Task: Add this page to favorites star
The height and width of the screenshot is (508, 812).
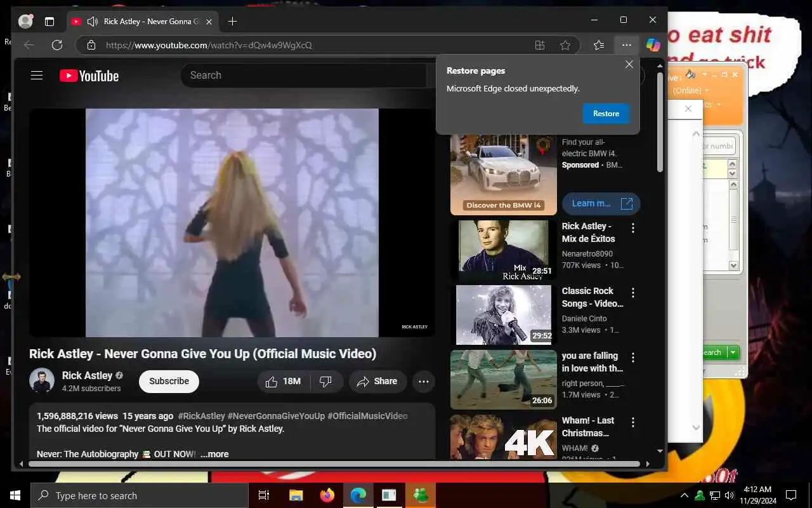Action: (565, 45)
